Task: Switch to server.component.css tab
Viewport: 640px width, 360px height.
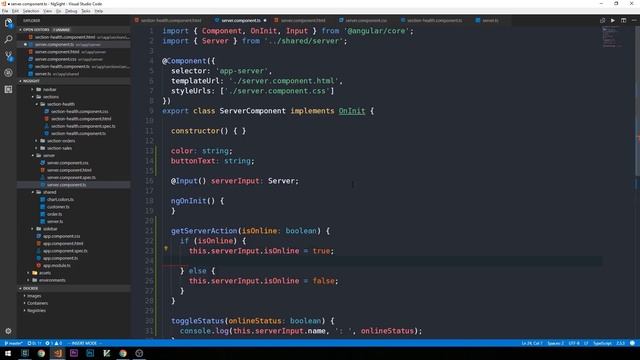Action: tap(366, 20)
